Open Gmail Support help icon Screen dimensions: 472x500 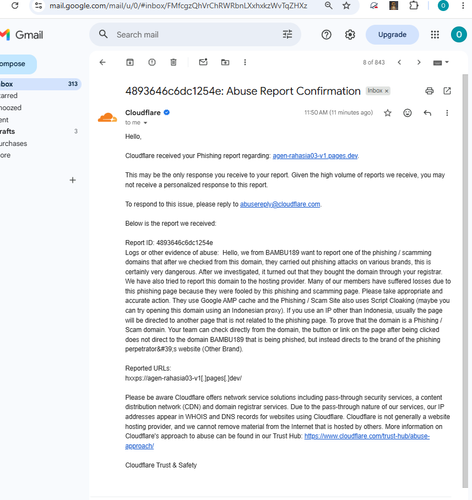[326, 34]
